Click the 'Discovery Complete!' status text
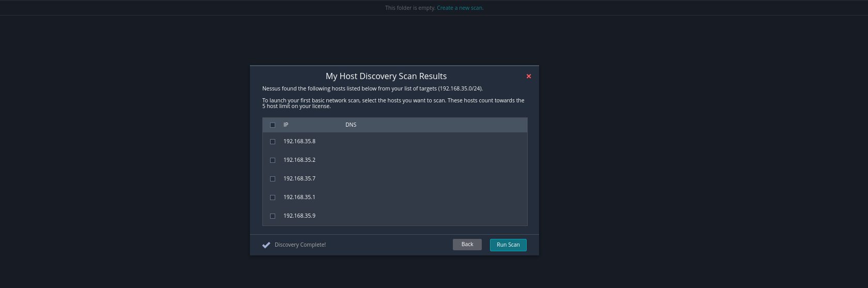Image resolution: width=868 pixels, height=288 pixels. [x=300, y=245]
